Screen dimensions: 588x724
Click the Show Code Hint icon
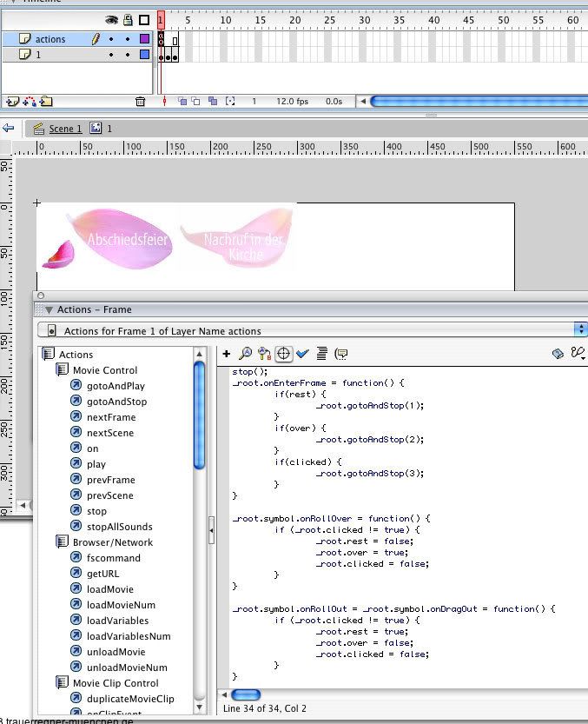pyautogui.click(x=341, y=354)
